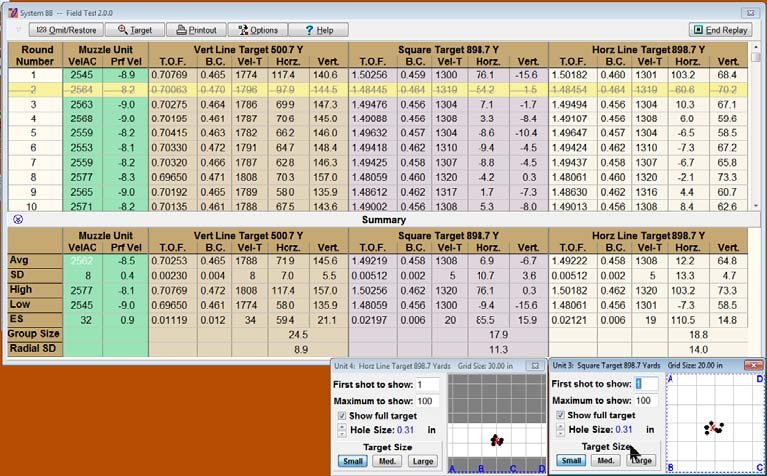Screen dimensions: 767x476
Task: Open the Options menu
Action: [256, 30]
